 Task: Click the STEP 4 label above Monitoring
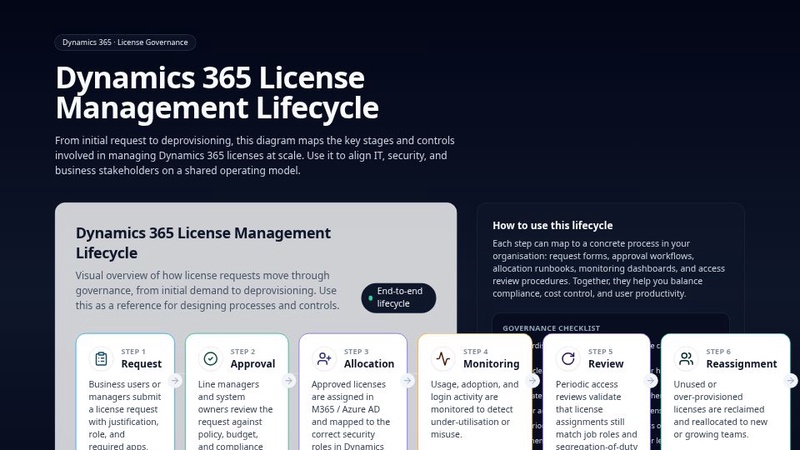coord(476,352)
